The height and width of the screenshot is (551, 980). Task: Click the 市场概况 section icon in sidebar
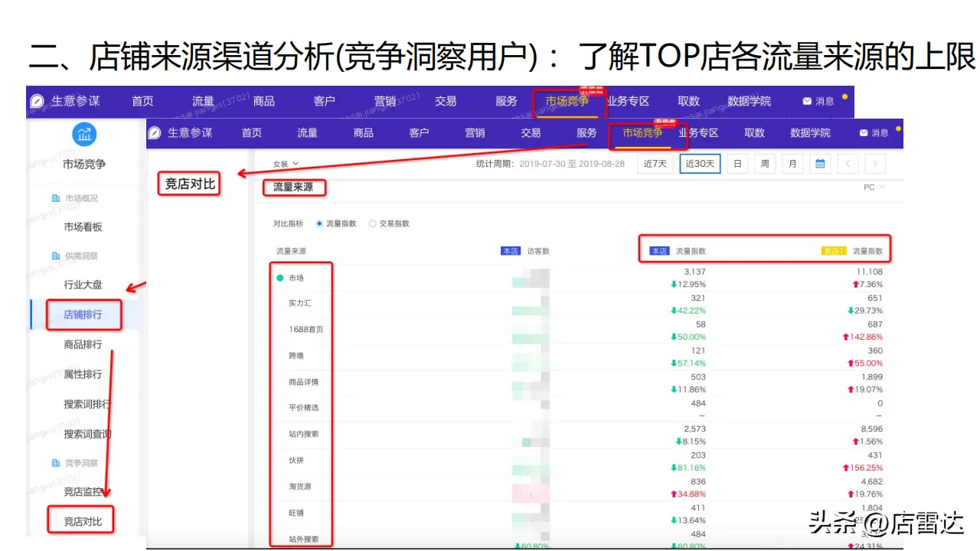(x=56, y=198)
